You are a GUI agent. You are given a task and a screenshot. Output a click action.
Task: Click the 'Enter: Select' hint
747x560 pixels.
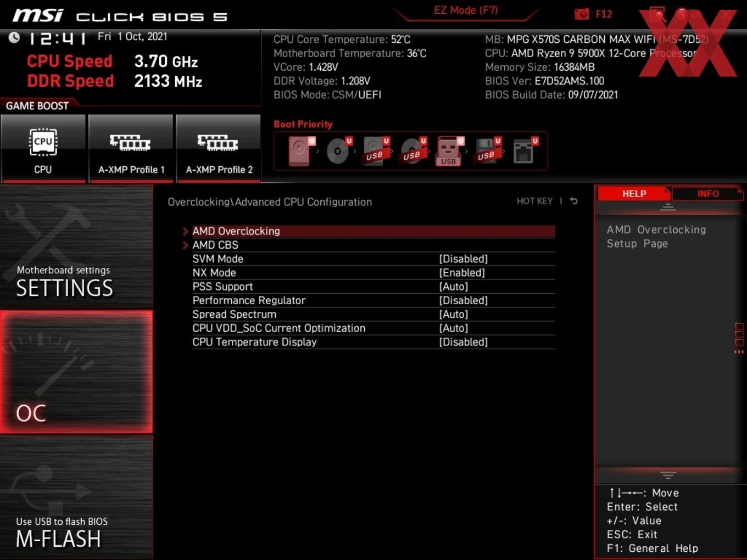(642, 507)
